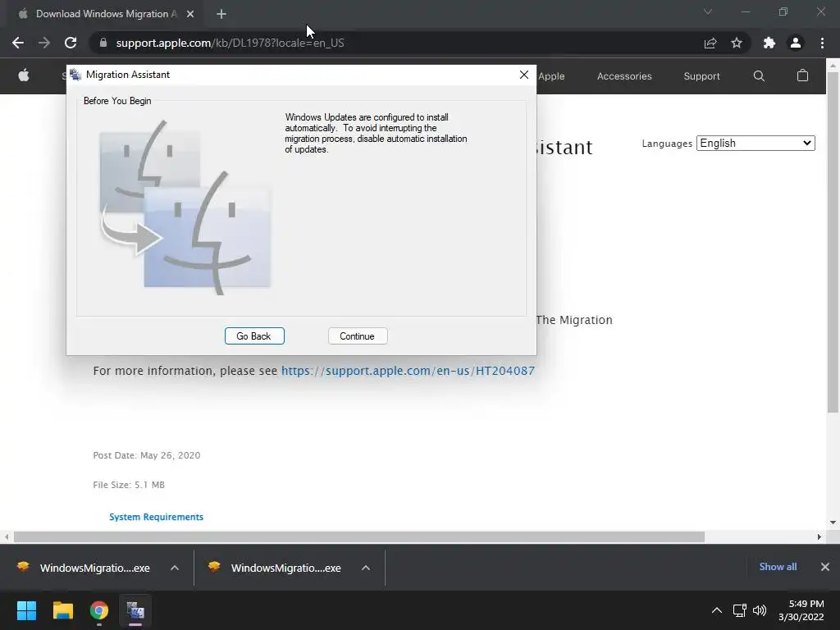
Task: Click Go Back in Migration Assistant dialog
Action: pos(254,336)
